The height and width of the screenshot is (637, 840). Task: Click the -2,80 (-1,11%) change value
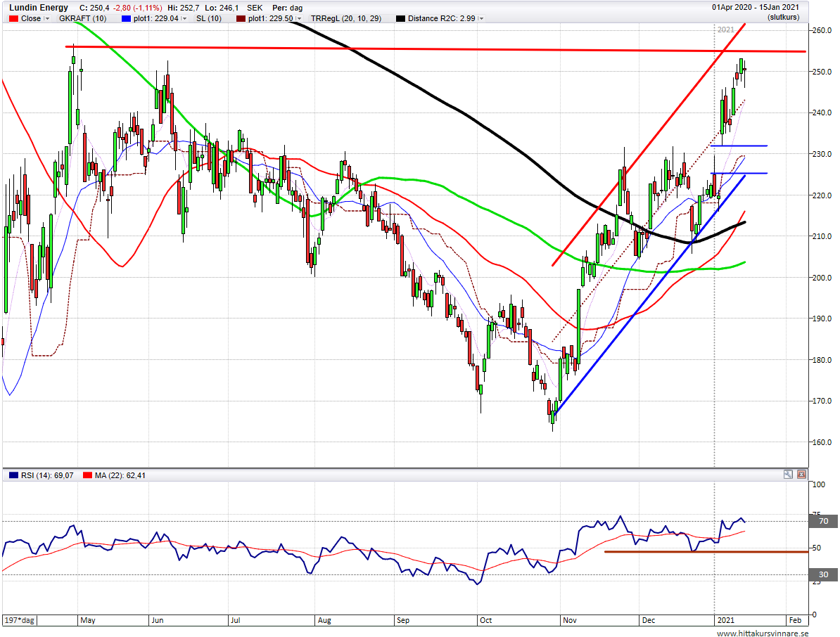137,8
